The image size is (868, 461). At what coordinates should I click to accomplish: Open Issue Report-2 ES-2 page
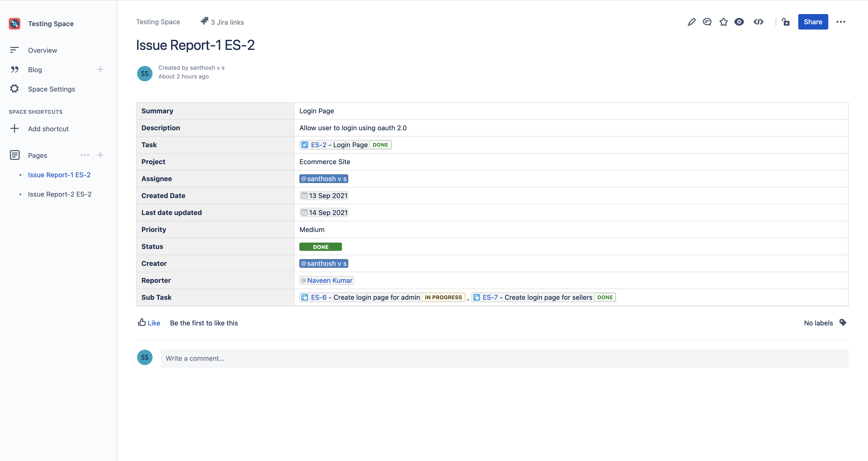pyautogui.click(x=60, y=194)
